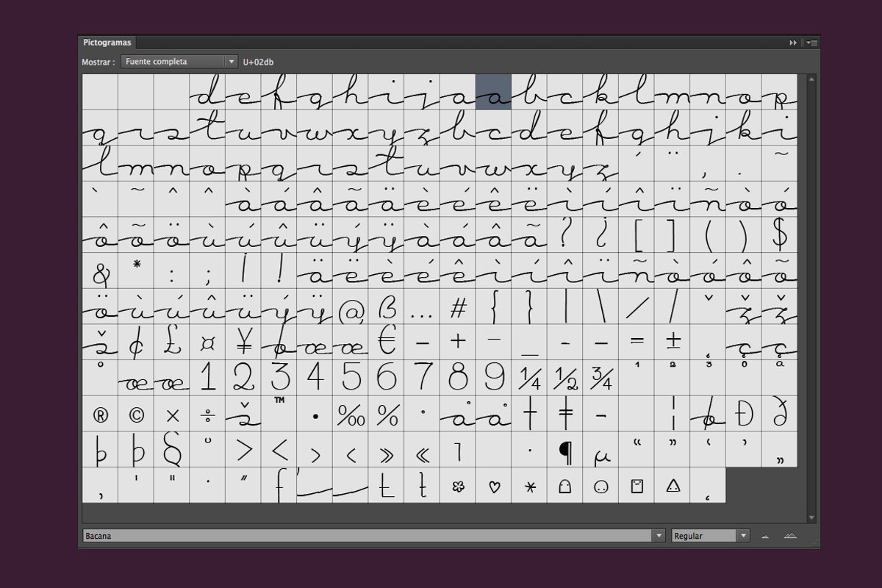Select the Đ capital D-stroke glyph
The image size is (882, 588).
point(744,415)
